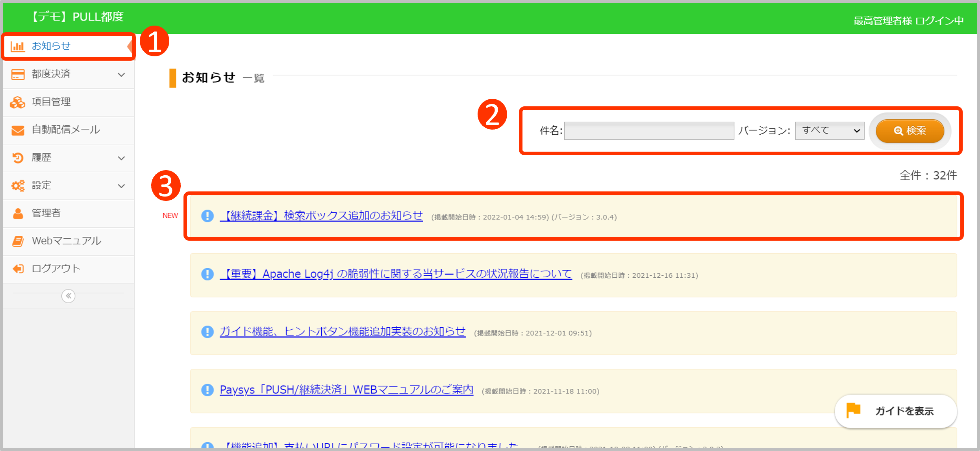Click the ログアウト exit icon
The image size is (980, 451).
click(18, 269)
